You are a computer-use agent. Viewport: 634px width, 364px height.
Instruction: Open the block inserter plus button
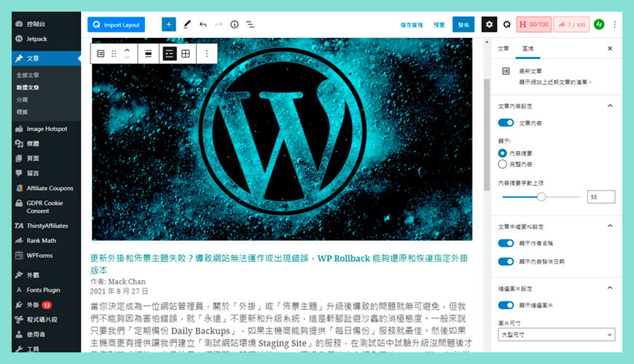[168, 25]
